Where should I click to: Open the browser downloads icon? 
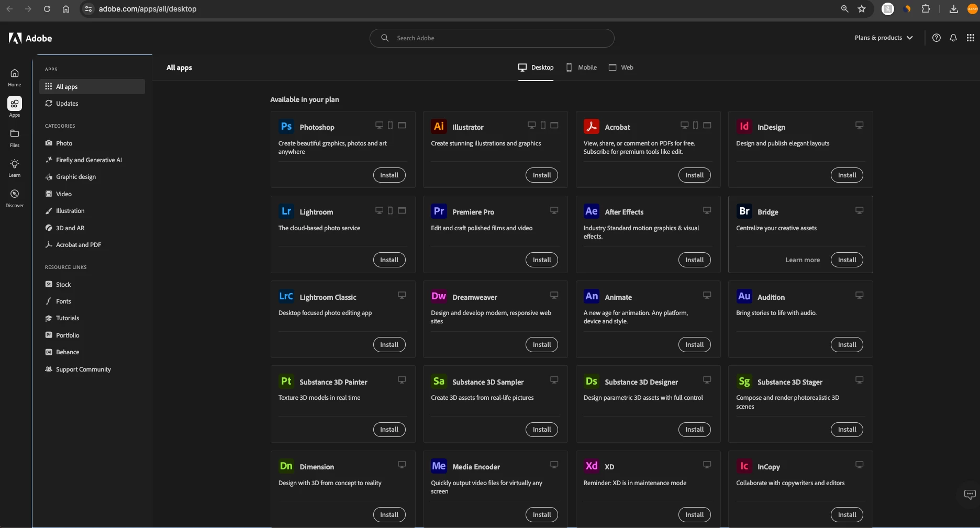[x=954, y=9]
